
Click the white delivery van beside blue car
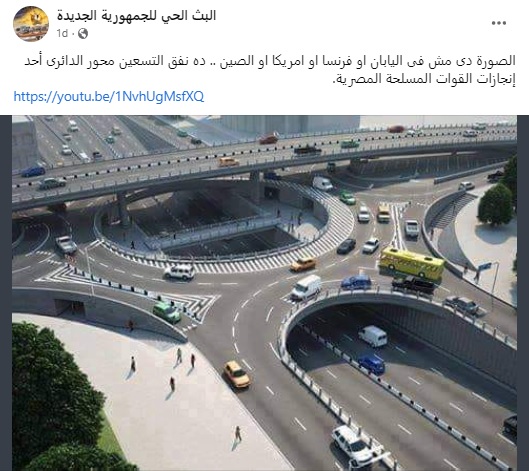[306, 287]
